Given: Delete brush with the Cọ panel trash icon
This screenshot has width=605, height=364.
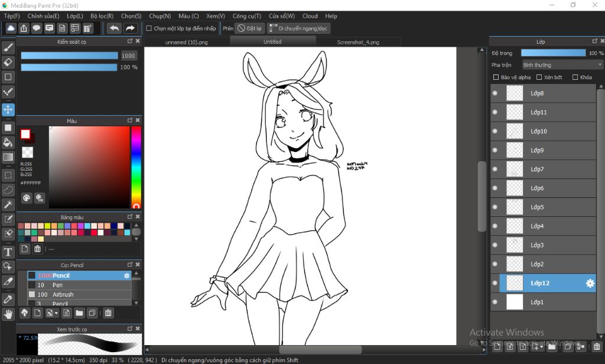Looking at the screenshot, I should (109, 313).
